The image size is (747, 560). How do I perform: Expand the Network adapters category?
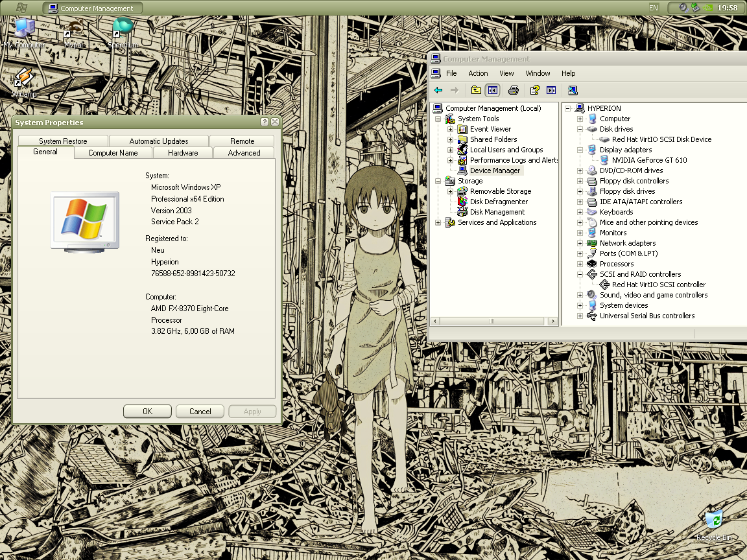coord(580,243)
